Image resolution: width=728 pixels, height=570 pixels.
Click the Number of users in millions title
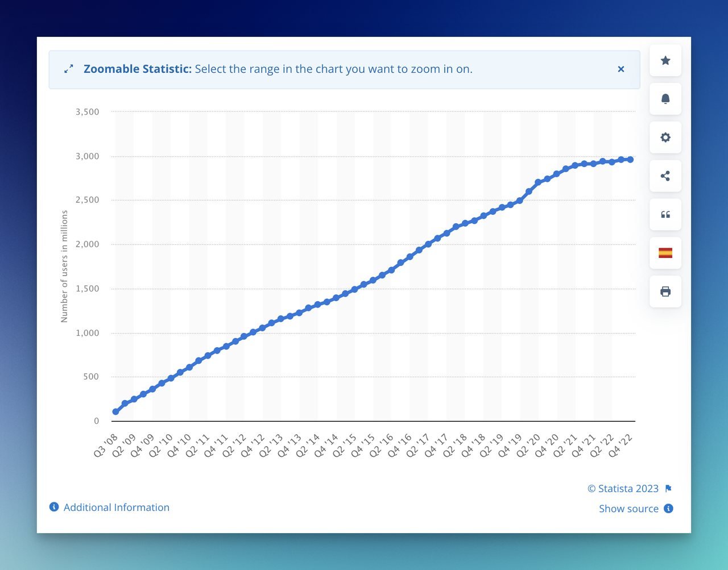click(64, 267)
